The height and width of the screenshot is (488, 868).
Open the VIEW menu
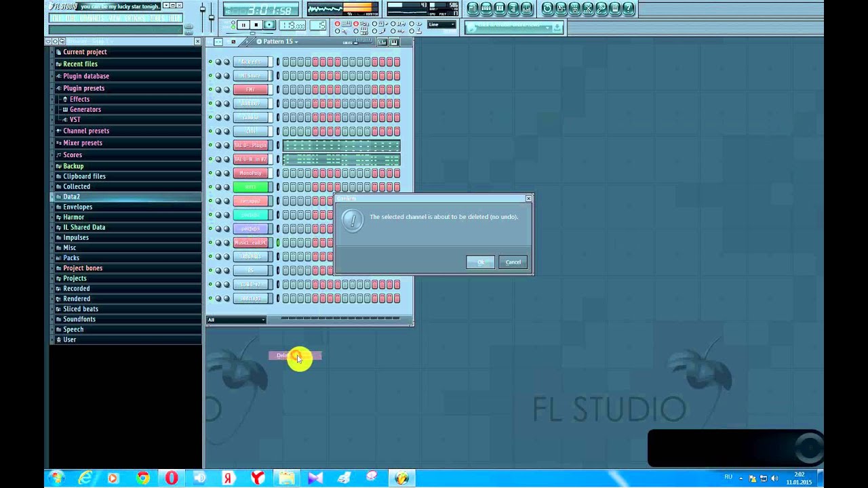pyautogui.click(x=115, y=18)
